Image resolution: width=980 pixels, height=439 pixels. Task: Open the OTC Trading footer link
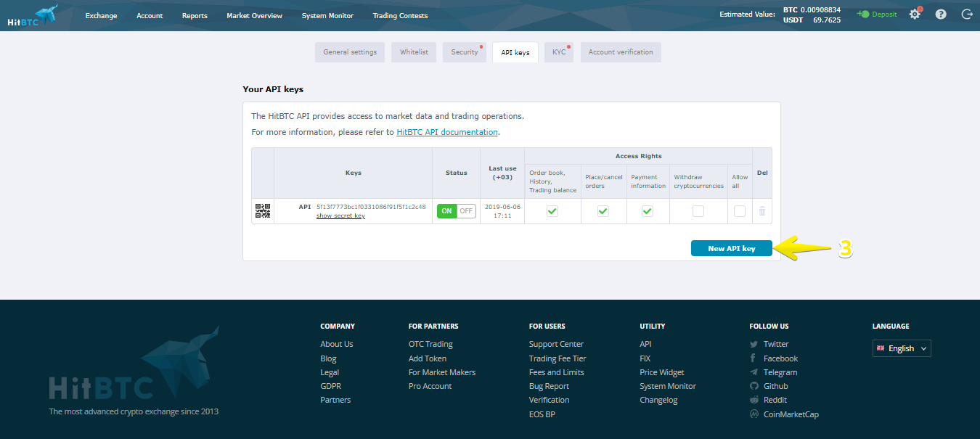tap(430, 344)
